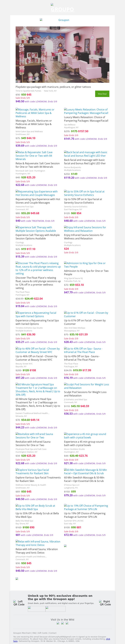Click the Groupon logo above the spa photo

coord(62,20)
